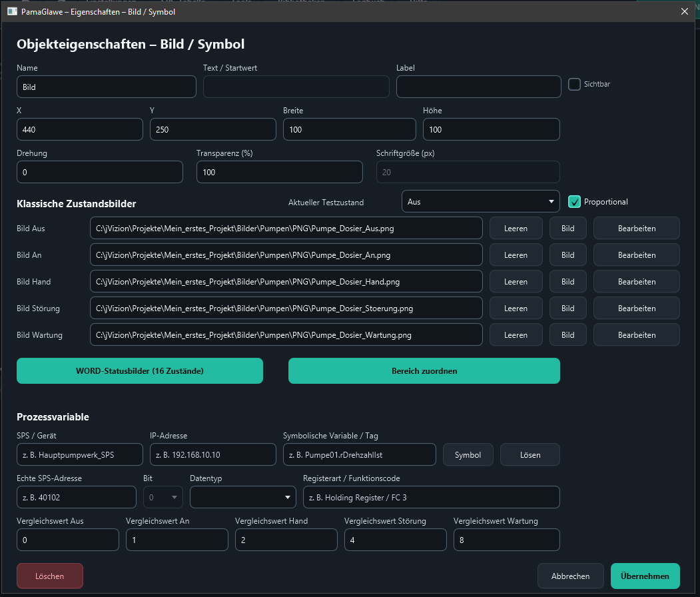The height and width of the screenshot is (597, 700).
Task: Clear the Bild An path with Leeren
Action: (516, 255)
